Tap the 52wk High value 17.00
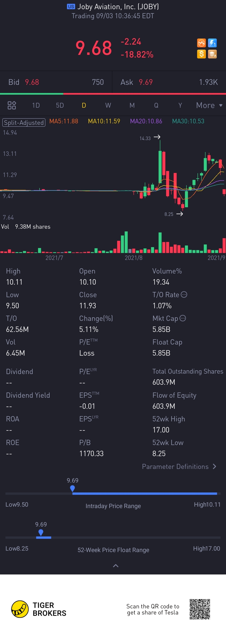The width and height of the screenshot is (226, 644). [161, 430]
